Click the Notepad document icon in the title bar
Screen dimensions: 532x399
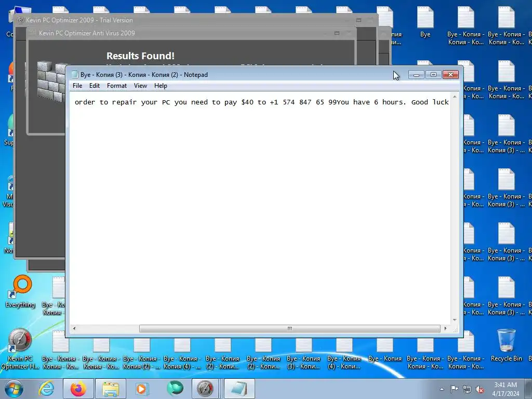click(x=75, y=75)
